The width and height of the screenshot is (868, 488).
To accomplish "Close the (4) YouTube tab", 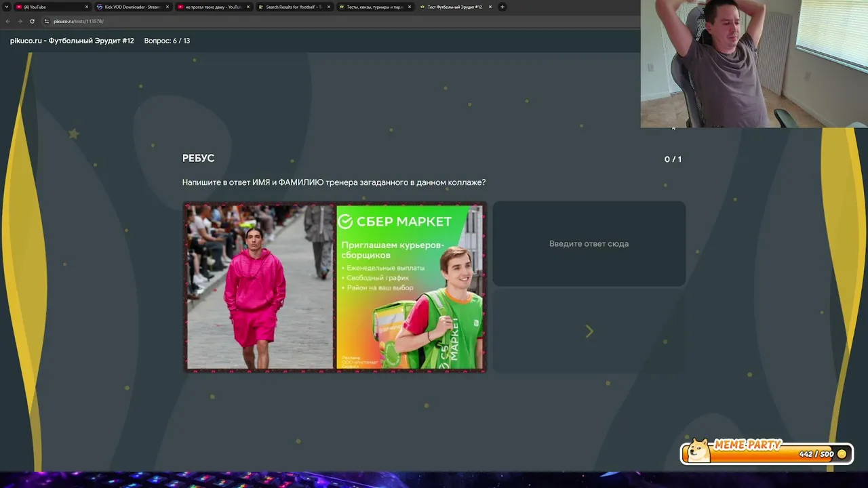I will (87, 7).
